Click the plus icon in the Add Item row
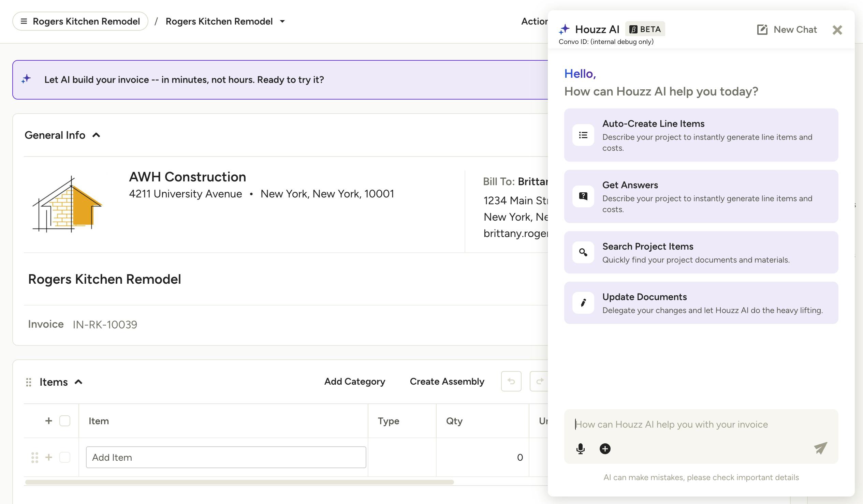 [x=49, y=457]
